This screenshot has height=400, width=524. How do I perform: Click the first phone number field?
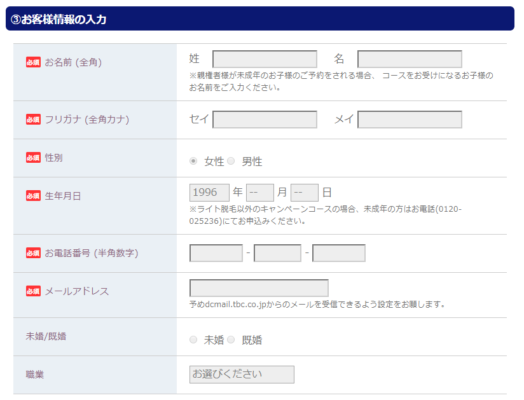[216, 253]
